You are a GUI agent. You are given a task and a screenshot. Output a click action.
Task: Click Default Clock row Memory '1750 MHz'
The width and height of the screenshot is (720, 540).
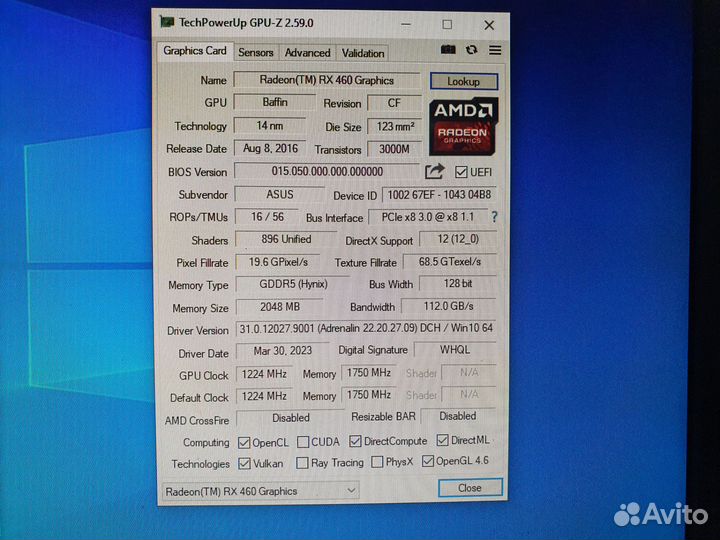click(x=368, y=394)
